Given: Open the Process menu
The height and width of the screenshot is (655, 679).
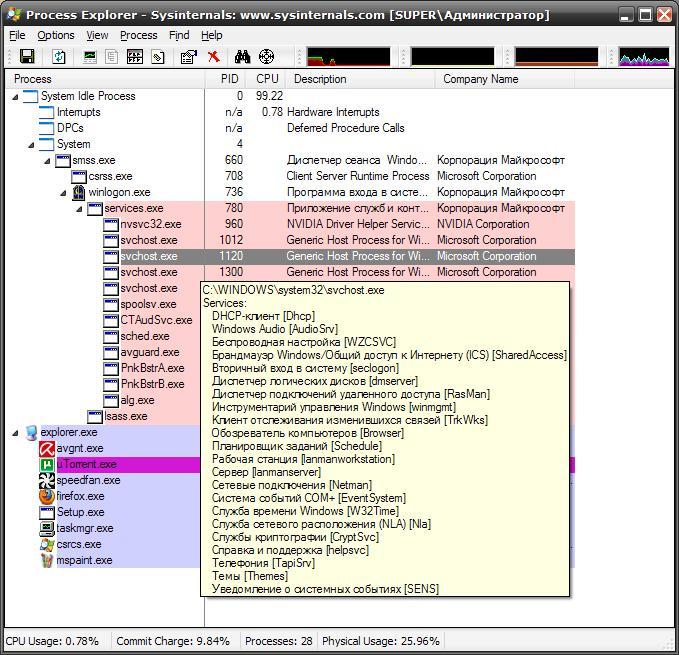Looking at the screenshot, I should (139, 35).
